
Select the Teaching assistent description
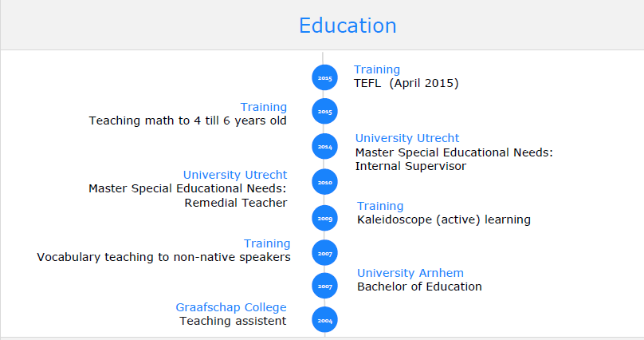point(233,321)
